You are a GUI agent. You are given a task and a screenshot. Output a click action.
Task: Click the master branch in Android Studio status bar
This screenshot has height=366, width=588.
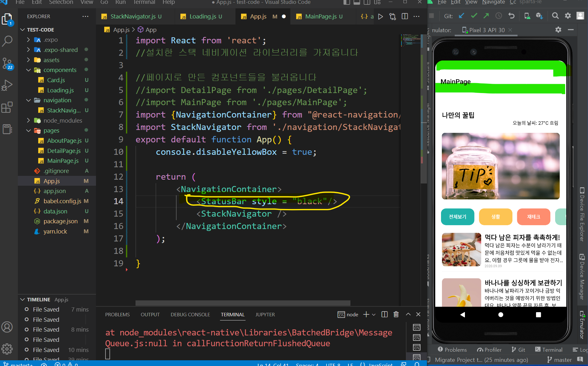coord(560,360)
